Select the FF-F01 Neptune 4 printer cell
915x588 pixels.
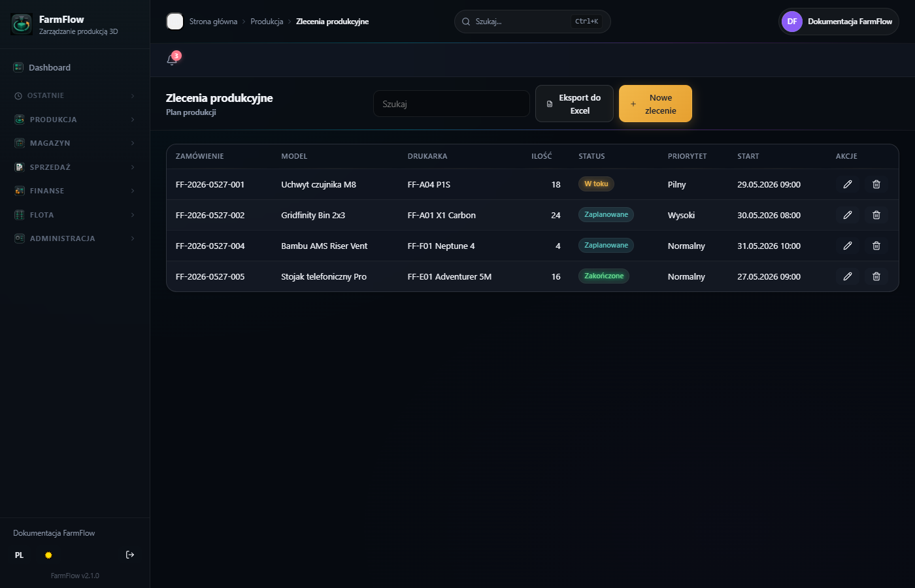pyautogui.click(x=441, y=246)
